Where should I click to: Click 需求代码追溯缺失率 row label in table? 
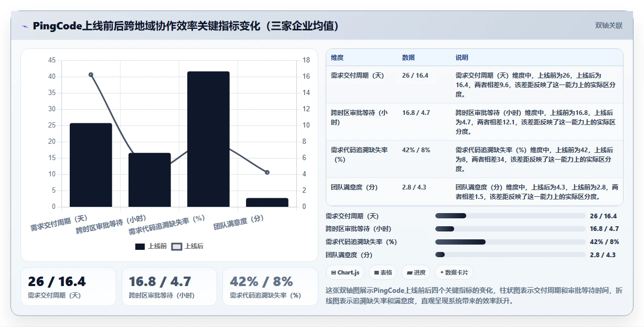click(359, 154)
